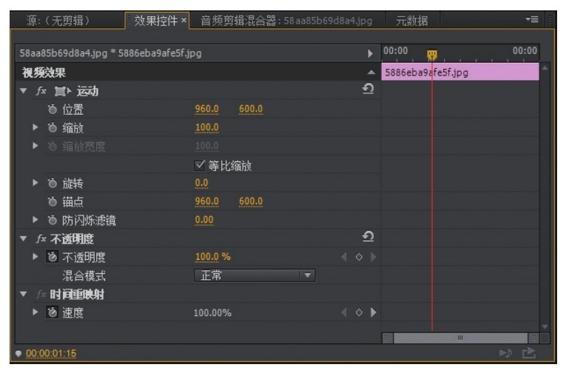The width and height of the screenshot is (566, 373).
Task: Select the pink 5886eba9afe5f.jpg clip bar
Action: [x=460, y=72]
